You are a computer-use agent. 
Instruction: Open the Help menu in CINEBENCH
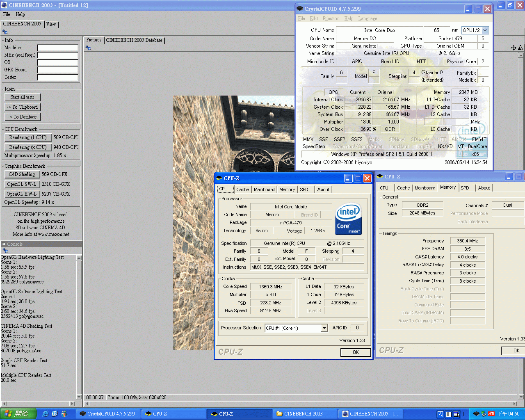(20, 14)
